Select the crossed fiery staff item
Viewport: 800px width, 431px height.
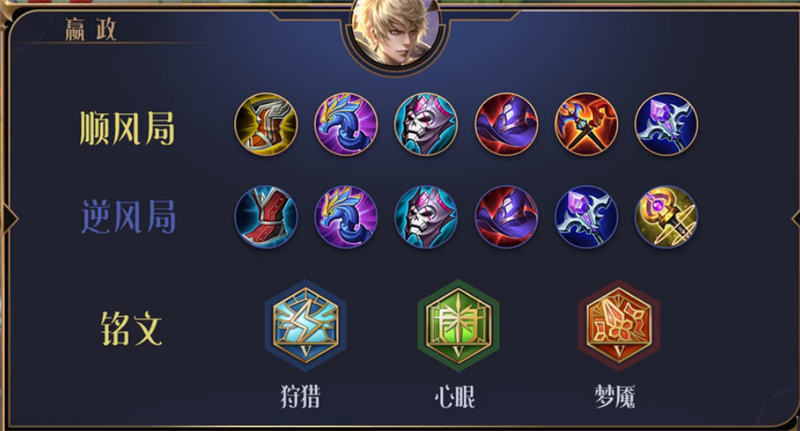pos(586,124)
